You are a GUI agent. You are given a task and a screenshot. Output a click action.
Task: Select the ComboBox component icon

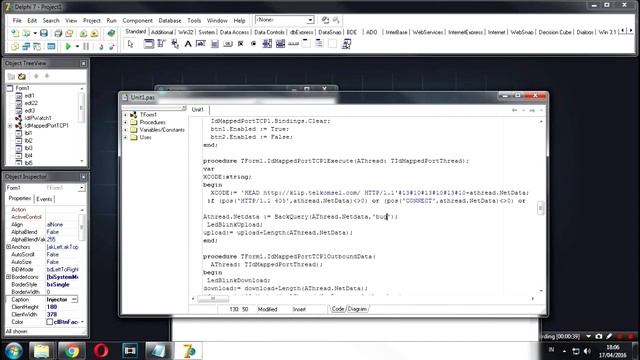pos(280,44)
